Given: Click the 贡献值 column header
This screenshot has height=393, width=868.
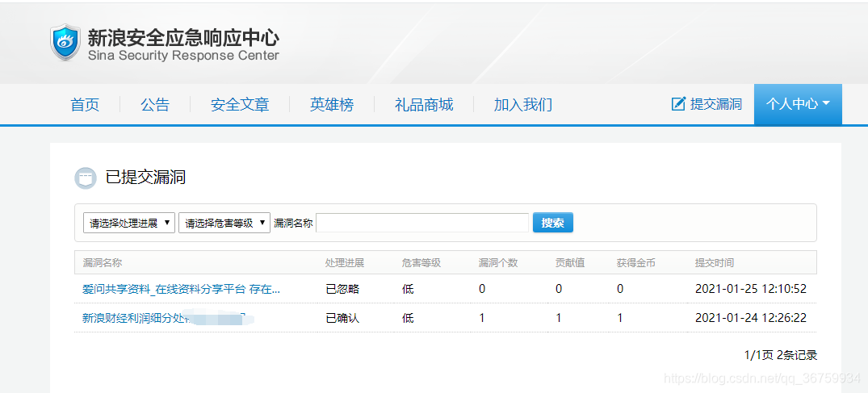Looking at the screenshot, I should (570, 263).
